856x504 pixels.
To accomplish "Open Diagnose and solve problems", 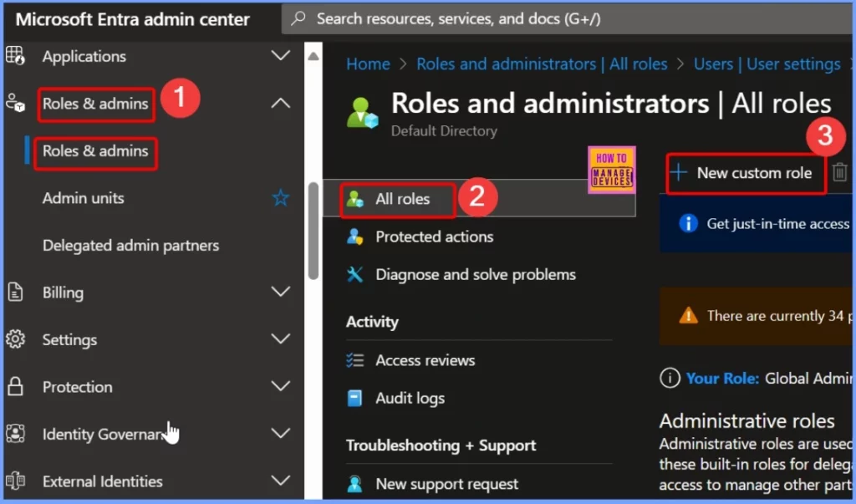I will pos(475,274).
